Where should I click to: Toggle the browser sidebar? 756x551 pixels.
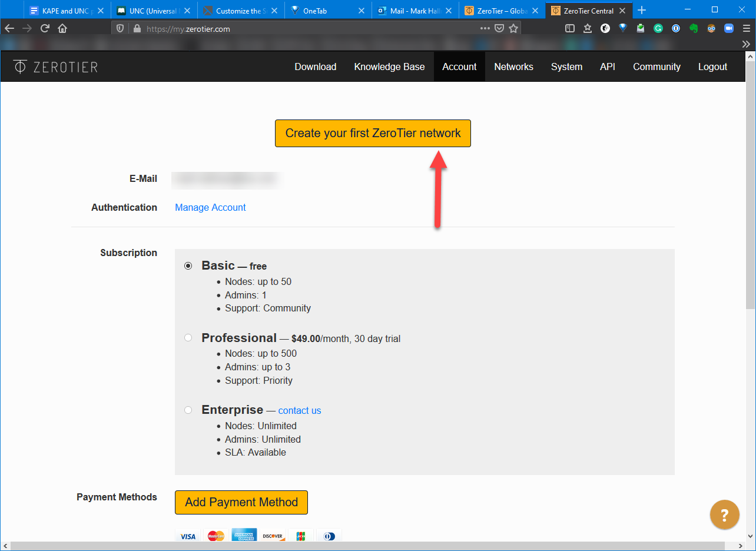(569, 28)
